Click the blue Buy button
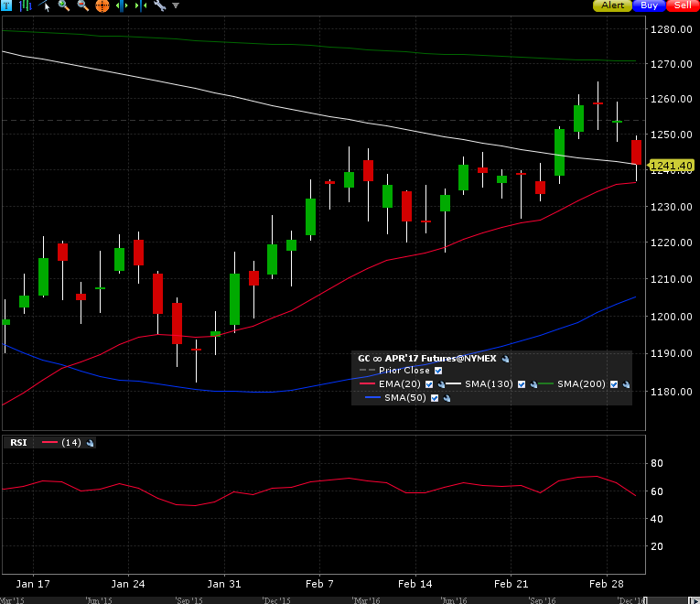Viewport: 700px width, 604px height. (649, 5)
